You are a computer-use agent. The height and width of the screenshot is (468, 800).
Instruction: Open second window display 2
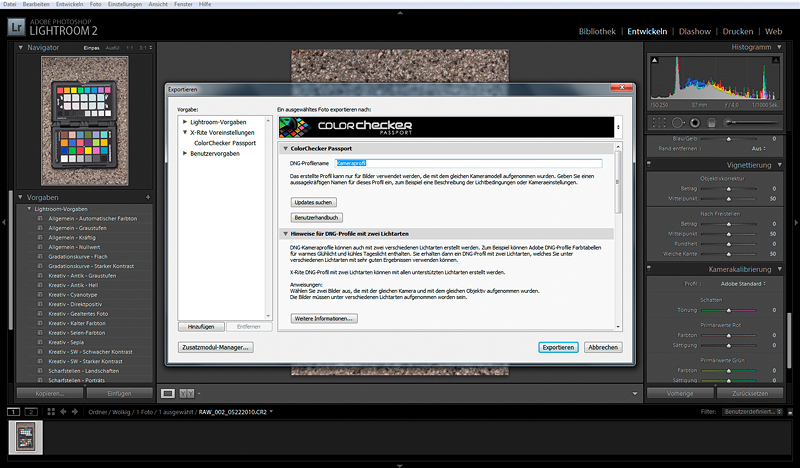pos(31,412)
